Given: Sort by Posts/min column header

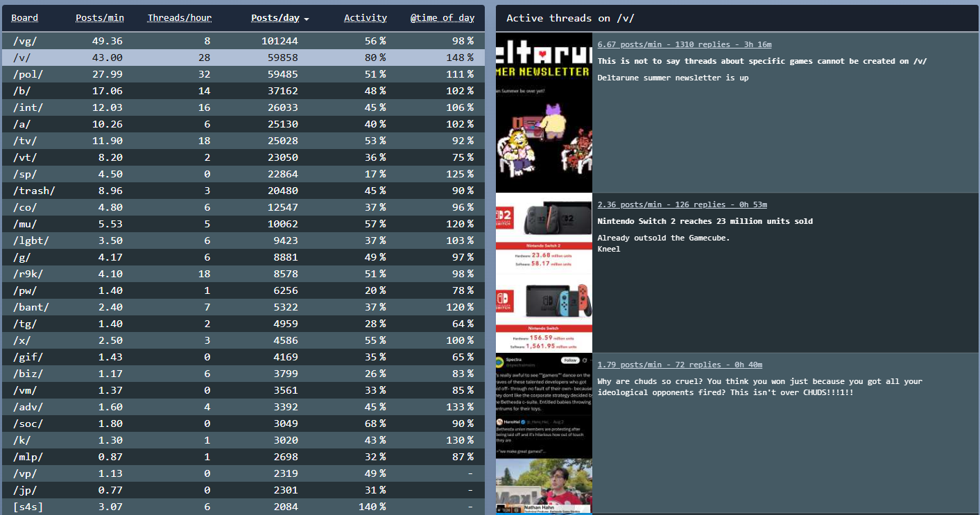Looking at the screenshot, I should (x=100, y=18).
